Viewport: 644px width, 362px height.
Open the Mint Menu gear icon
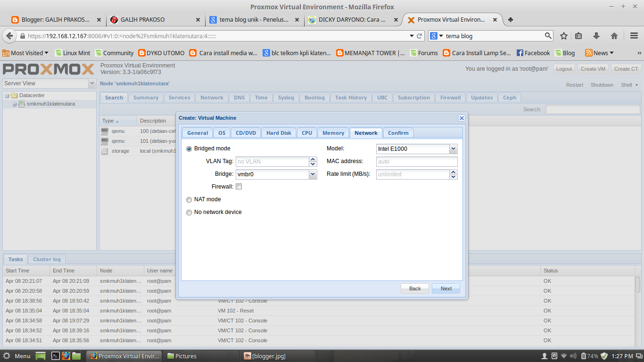pos(7,356)
